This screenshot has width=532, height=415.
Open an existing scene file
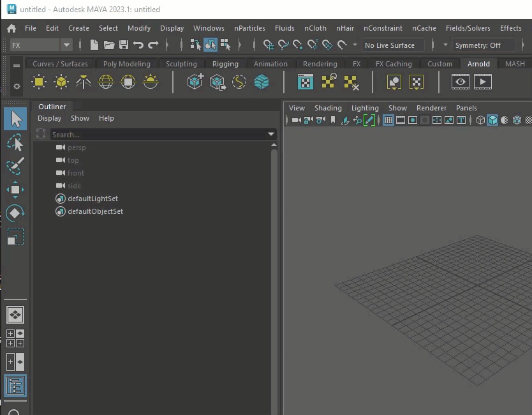pyautogui.click(x=108, y=45)
